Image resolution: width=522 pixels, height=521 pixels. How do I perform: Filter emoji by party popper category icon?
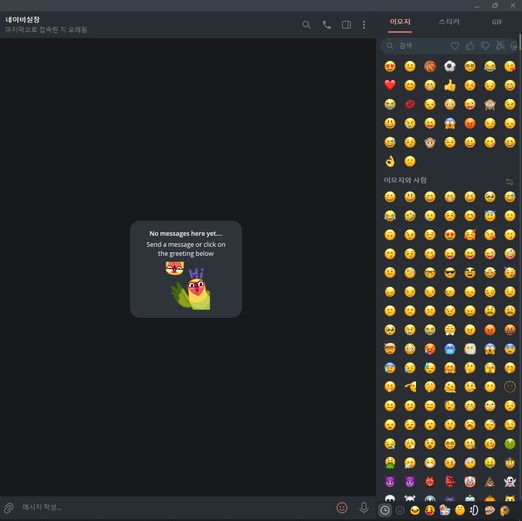500,46
